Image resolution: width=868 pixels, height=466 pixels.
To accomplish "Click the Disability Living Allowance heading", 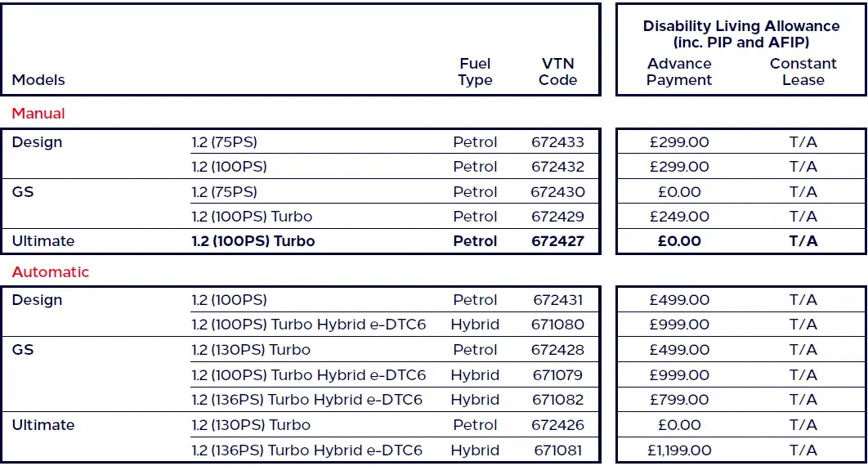I will click(740, 34).
